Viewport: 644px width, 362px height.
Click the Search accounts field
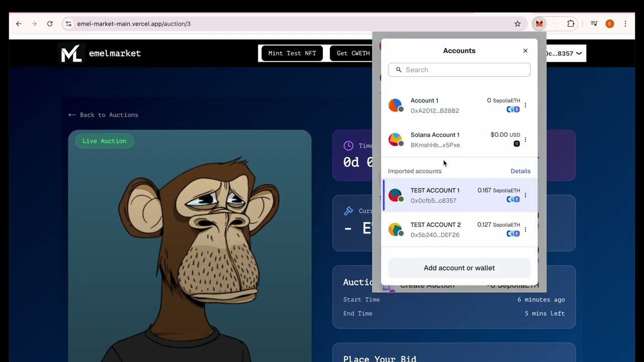(x=459, y=70)
